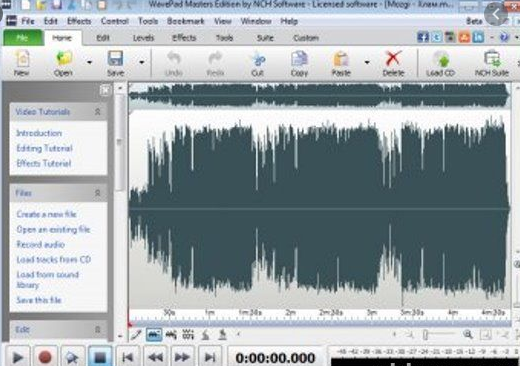Click the 2m mark on timeline ruler
The image size is (520, 366).
(x=291, y=312)
